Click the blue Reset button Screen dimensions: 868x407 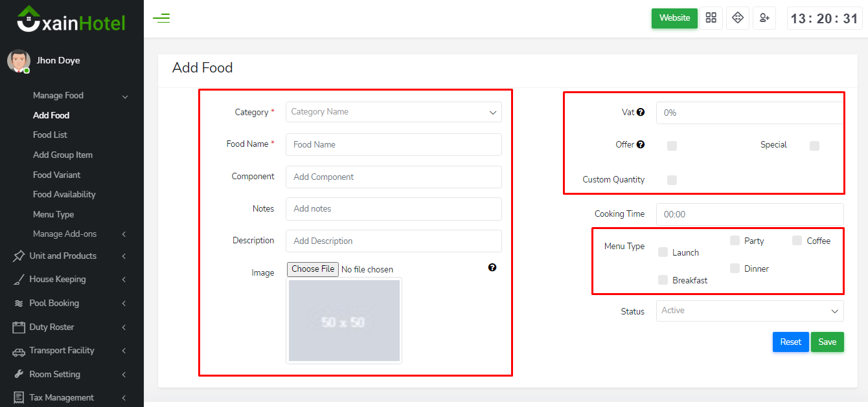(x=790, y=342)
